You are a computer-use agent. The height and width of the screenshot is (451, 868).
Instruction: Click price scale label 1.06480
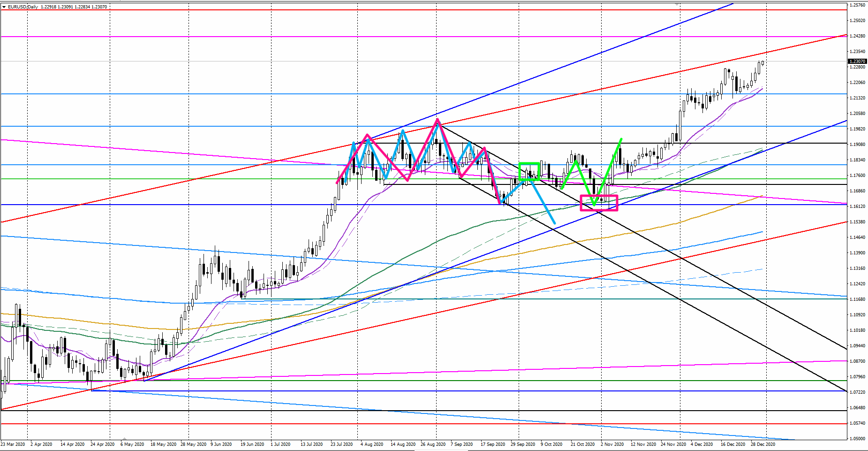point(857,408)
